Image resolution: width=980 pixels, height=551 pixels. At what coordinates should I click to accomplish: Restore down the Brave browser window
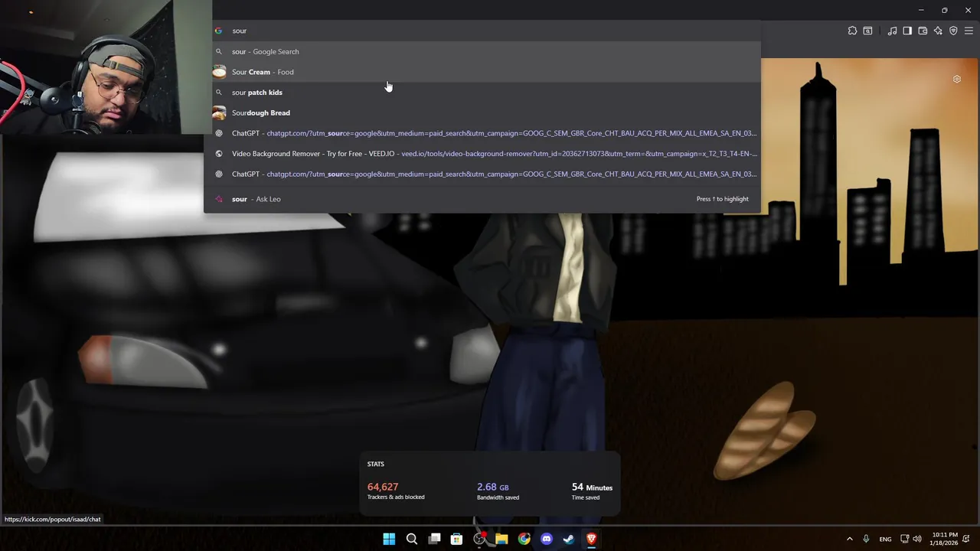click(944, 10)
